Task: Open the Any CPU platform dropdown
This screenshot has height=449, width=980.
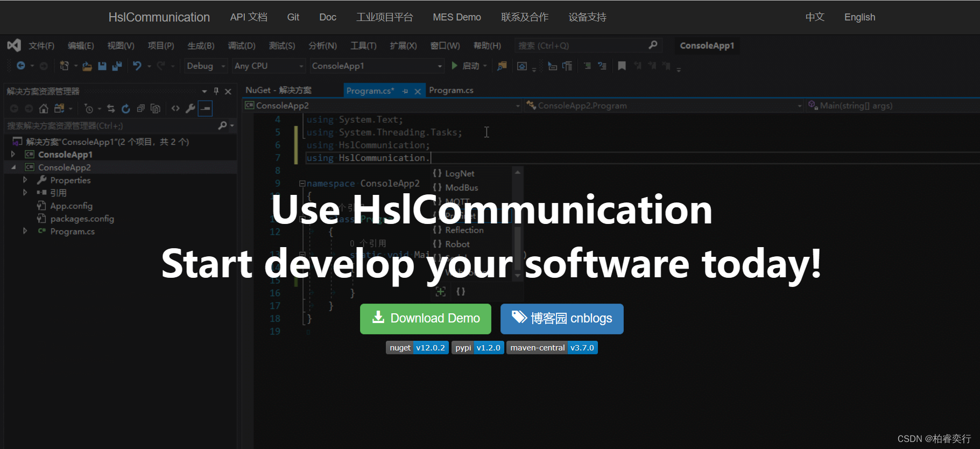Action: coord(269,66)
